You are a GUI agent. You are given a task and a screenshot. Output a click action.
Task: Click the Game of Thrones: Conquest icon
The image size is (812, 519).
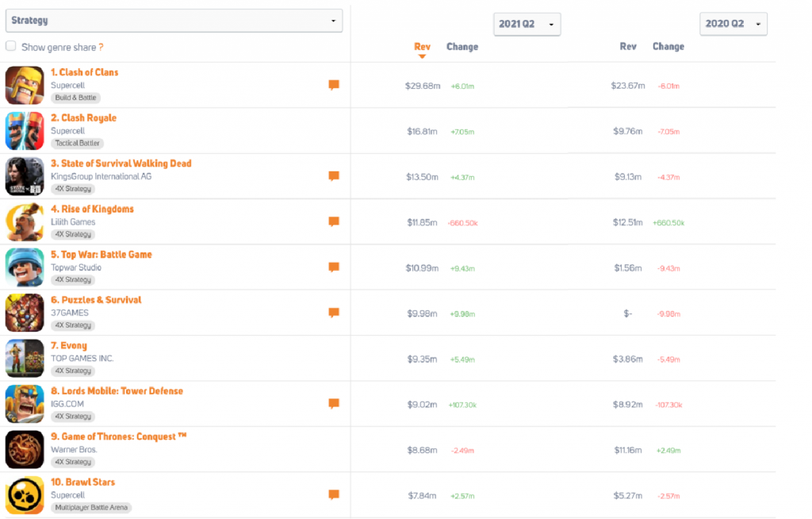[25, 449]
